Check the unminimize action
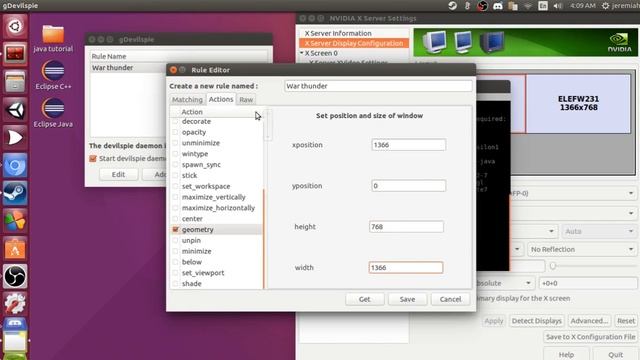Image resolution: width=640 pixels, height=360 pixels. coord(175,143)
